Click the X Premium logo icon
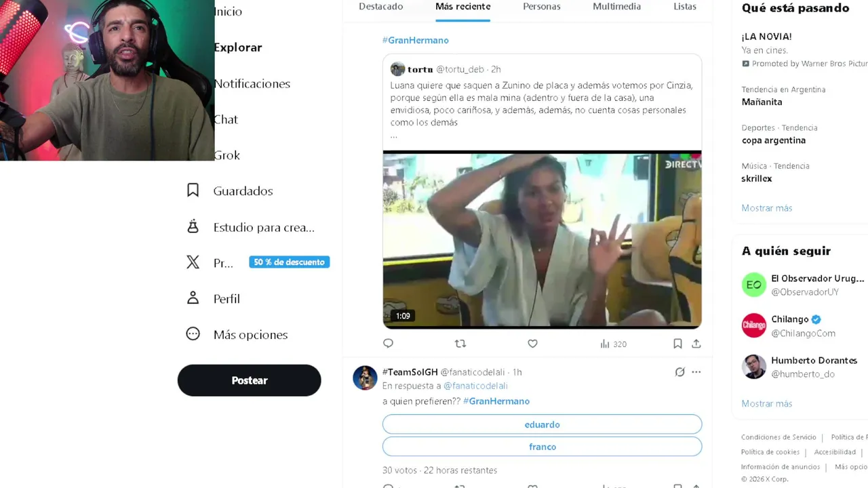The image size is (868, 488). pyautogui.click(x=193, y=262)
